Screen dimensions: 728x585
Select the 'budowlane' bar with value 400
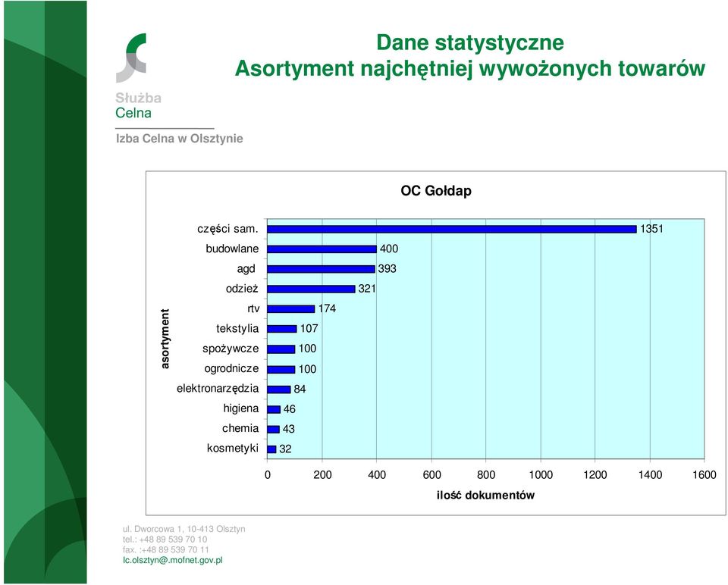322,249
